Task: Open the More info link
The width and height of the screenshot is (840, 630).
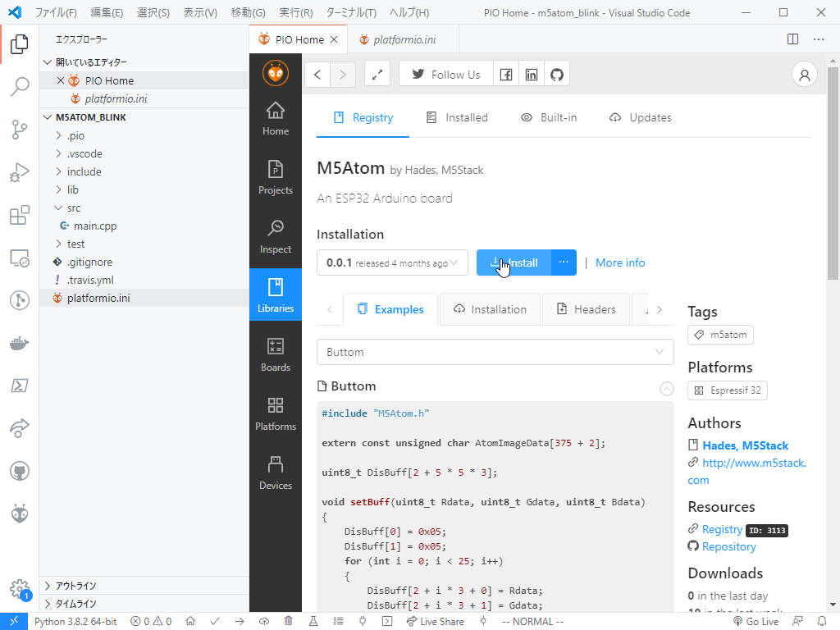Action: click(x=620, y=262)
